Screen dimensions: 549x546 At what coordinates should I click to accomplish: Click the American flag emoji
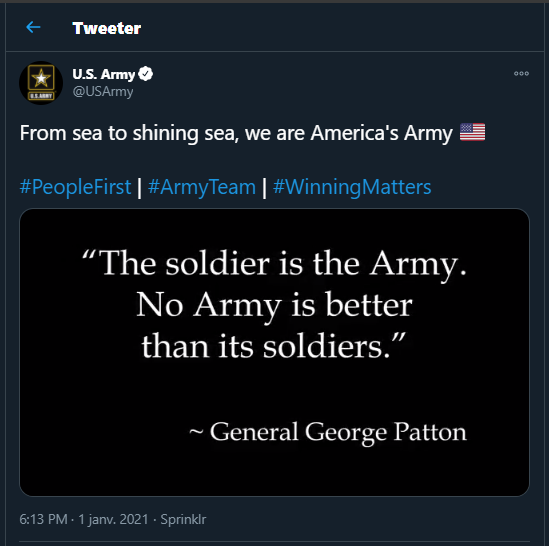472,132
